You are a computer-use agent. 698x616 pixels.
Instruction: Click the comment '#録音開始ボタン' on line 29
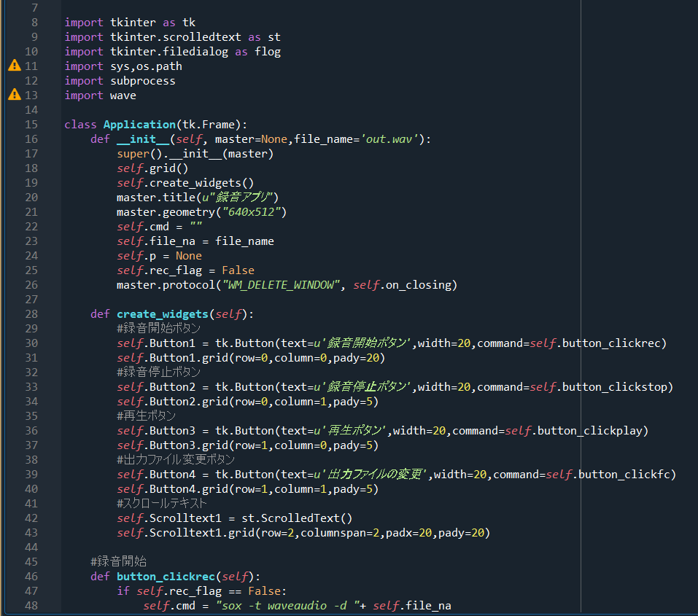point(158,329)
